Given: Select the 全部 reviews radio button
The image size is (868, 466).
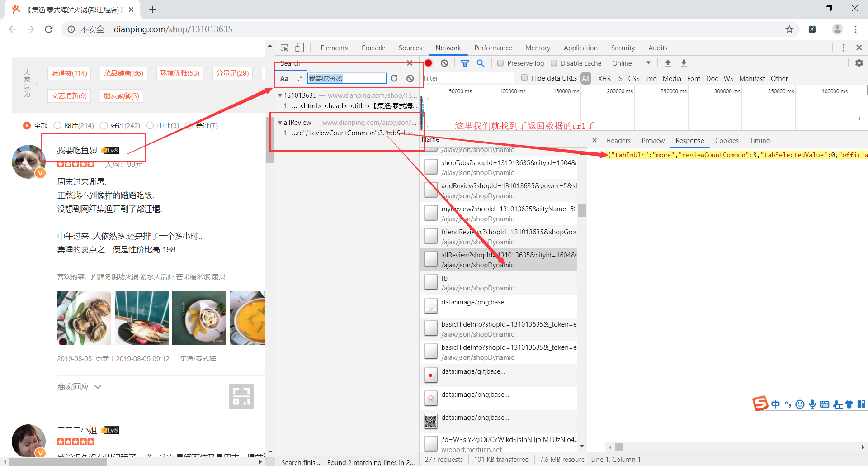Looking at the screenshot, I should (x=27, y=125).
